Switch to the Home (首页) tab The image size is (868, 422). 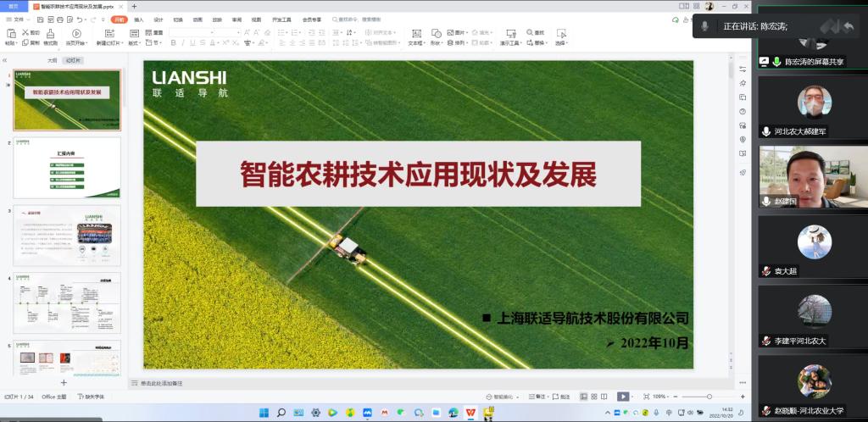click(x=14, y=6)
